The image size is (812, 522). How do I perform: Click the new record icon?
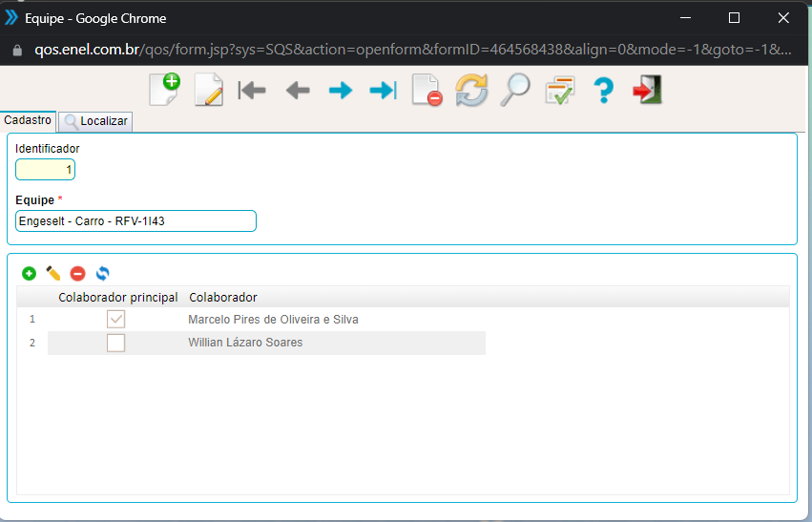coord(164,90)
